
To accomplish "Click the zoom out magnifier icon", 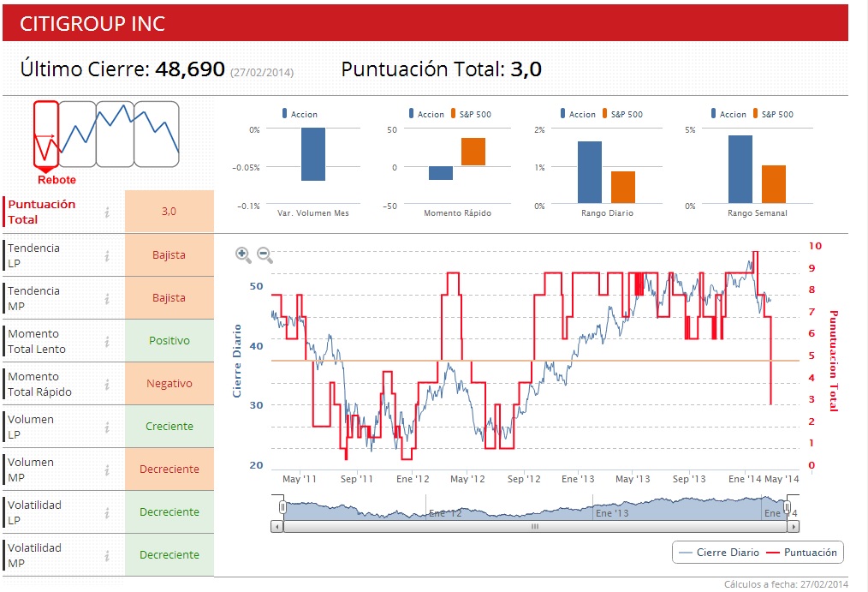I will point(265,254).
